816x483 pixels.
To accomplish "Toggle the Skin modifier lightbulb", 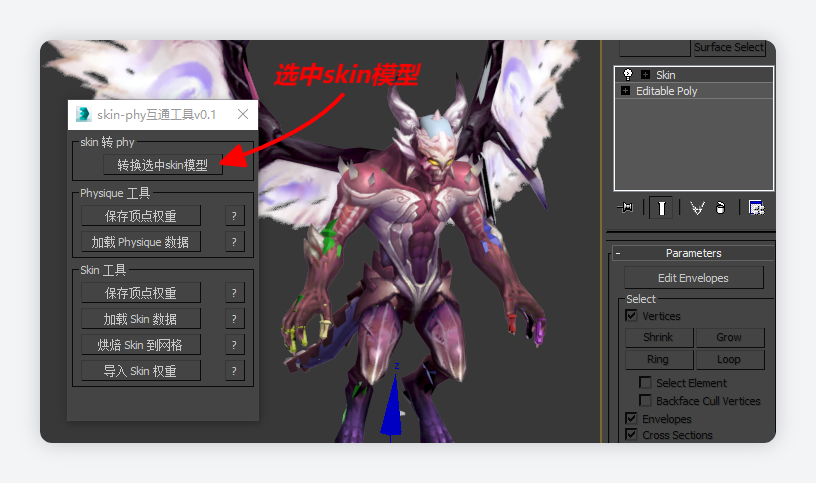I will click(627, 75).
